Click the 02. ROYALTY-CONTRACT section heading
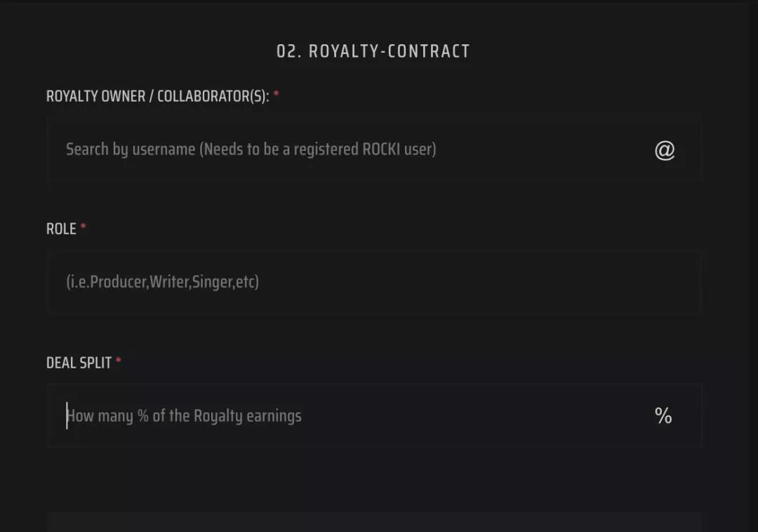This screenshot has height=532, width=758. [x=373, y=51]
